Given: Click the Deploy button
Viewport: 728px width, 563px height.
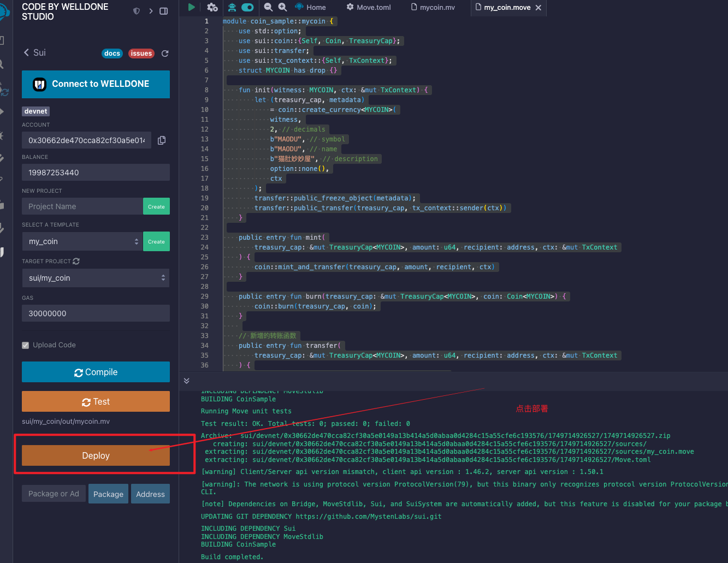Looking at the screenshot, I should point(96,455).
